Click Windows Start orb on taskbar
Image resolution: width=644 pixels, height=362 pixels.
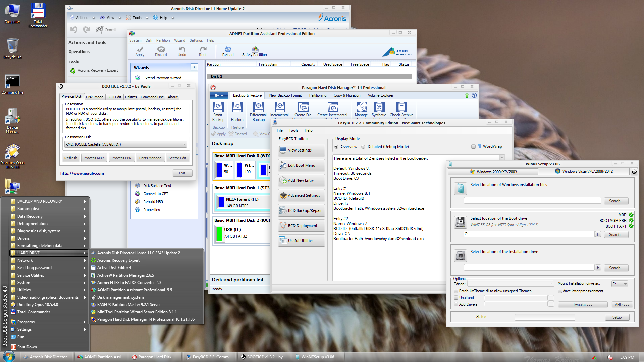[x=9, y=357]
